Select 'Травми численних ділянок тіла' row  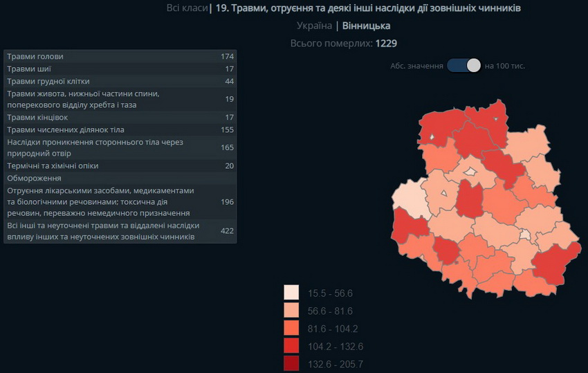pyautogui.click(x=120, y=130)
